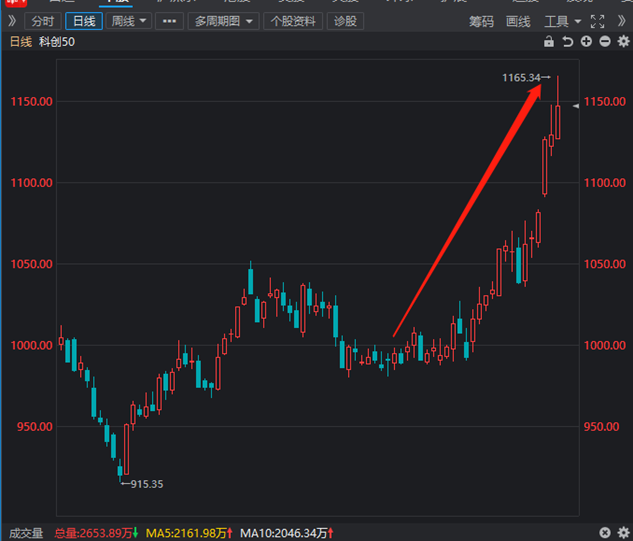The width and height of the screenshot is (633, 541).
Task: Expand the right panel with double chevron
Action: [620, 21]
